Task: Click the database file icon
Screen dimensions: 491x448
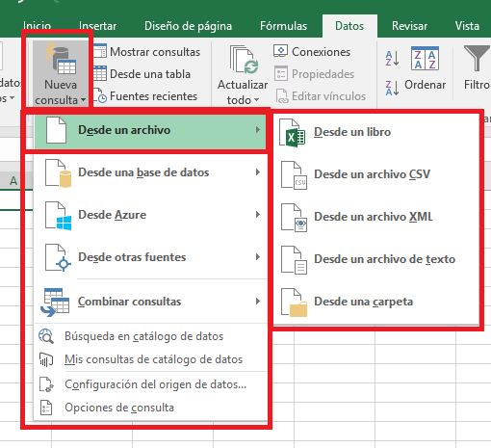Action: click(x=58, y=173)
